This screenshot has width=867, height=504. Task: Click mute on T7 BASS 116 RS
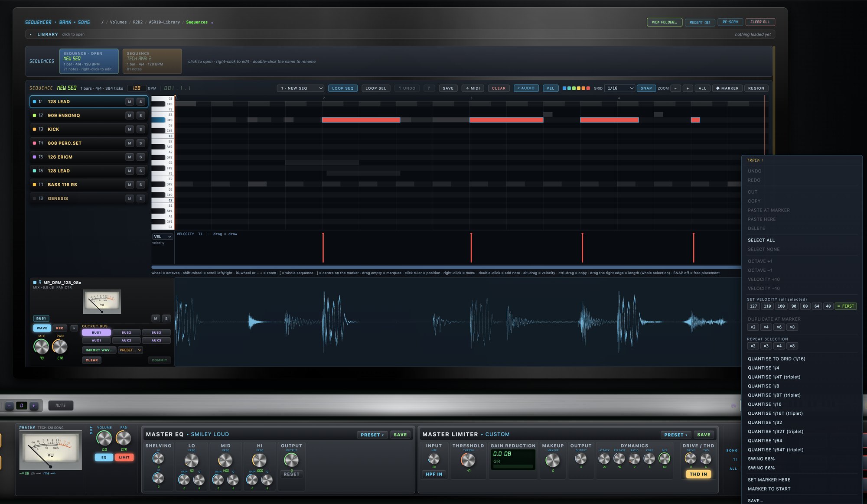129,185
